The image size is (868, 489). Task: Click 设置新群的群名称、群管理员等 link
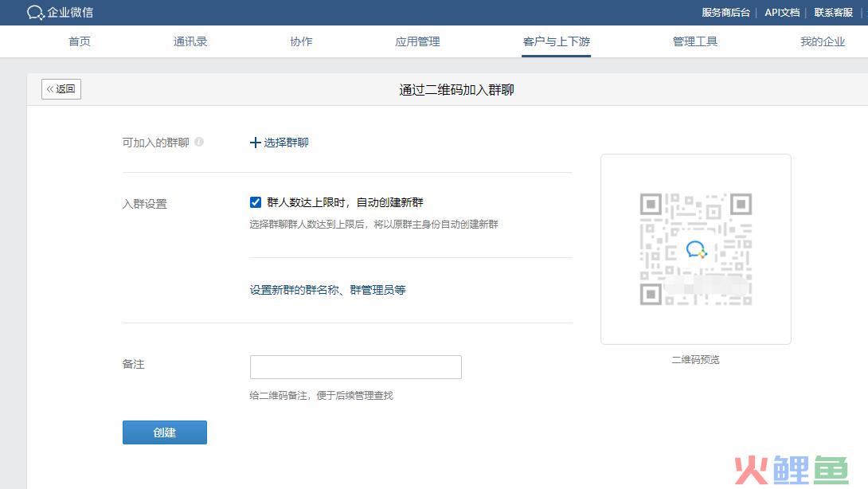(328, 290)
